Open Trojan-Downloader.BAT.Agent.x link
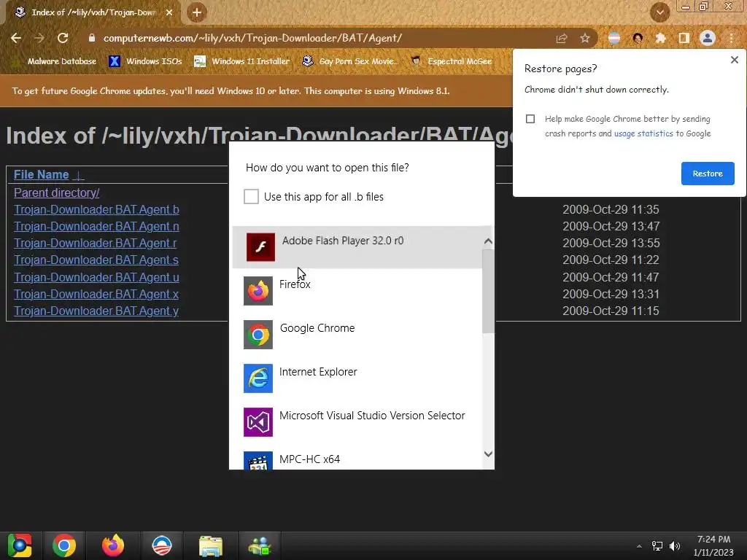Viewport: 747px width, 560px height. click(x=96, y=294)
